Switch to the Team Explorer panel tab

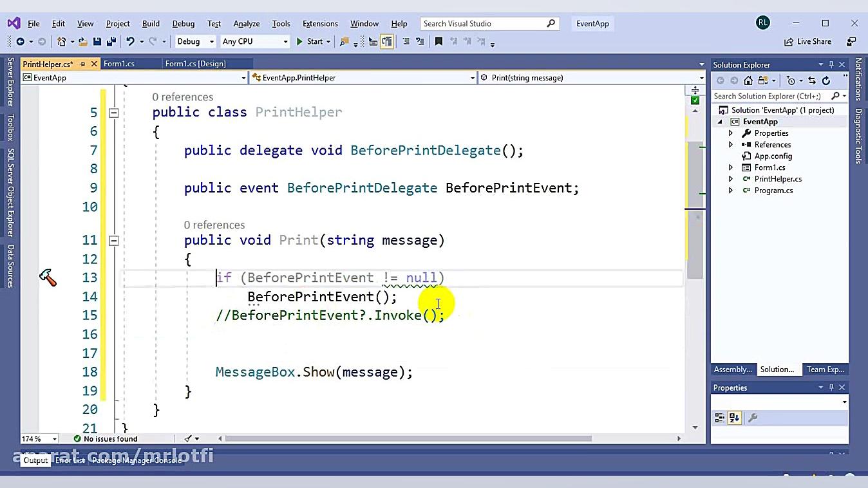(x=826, y=370)
